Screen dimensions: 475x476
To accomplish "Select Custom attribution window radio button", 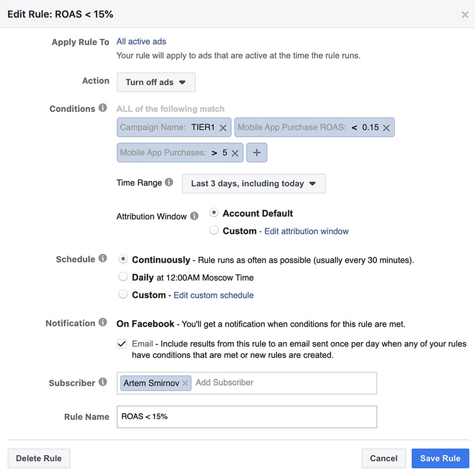I will [214, 230].
